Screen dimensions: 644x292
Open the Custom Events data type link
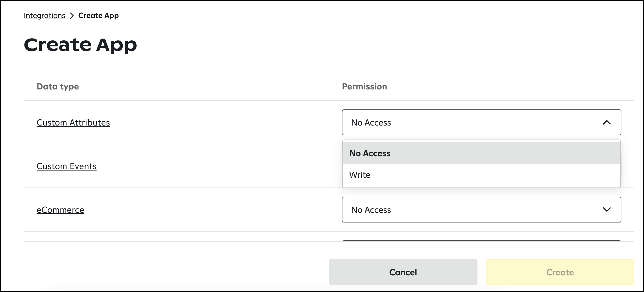coord(66,166)
